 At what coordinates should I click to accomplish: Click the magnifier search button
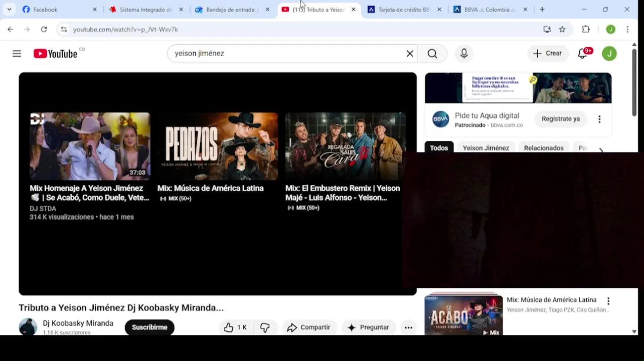pyautogui.click(x=432, y=54)
